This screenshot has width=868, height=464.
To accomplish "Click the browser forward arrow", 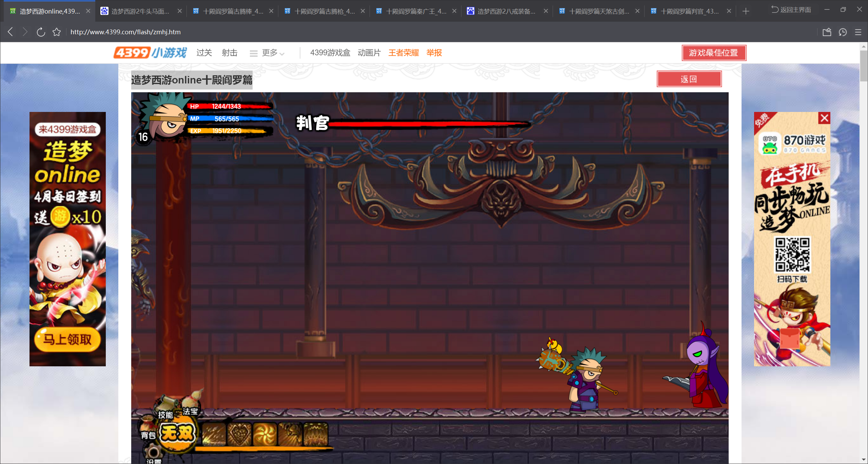I will [25, 32].
